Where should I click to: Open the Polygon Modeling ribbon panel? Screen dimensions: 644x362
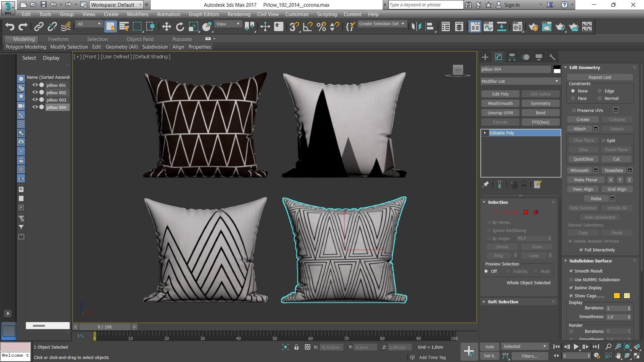26,47
